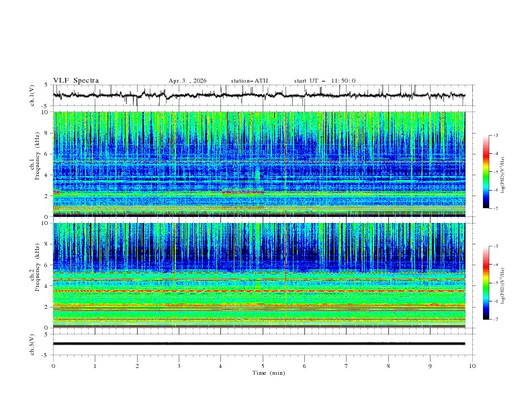Click the ch.2 color scale bar
This screenshot has height=411, width=532.
coord(486,283)
